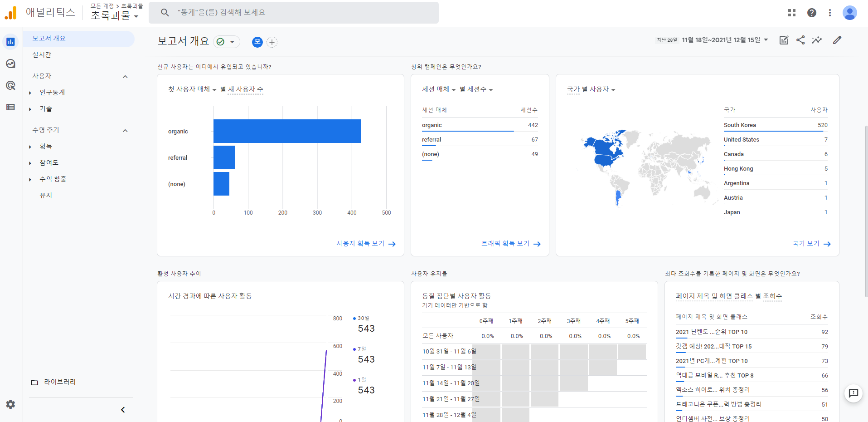Viewport: 868px width, 422px height.
Task: Click the 30일 active users legend entry
Action: 364,325
